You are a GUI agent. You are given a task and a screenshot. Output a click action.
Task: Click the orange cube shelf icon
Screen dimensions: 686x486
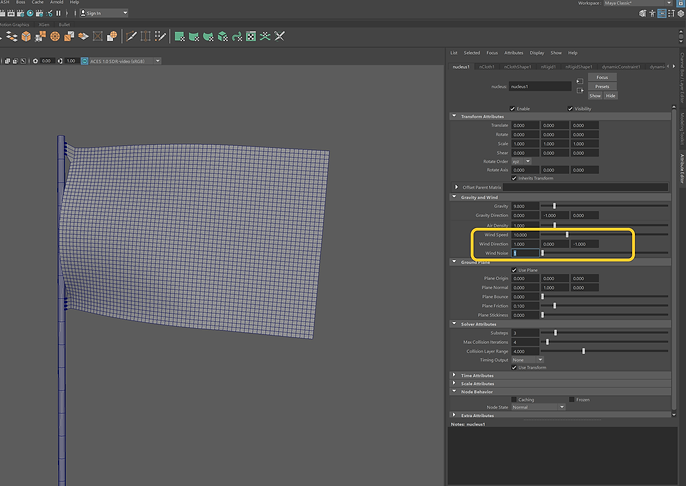click(x=26, y=37)
